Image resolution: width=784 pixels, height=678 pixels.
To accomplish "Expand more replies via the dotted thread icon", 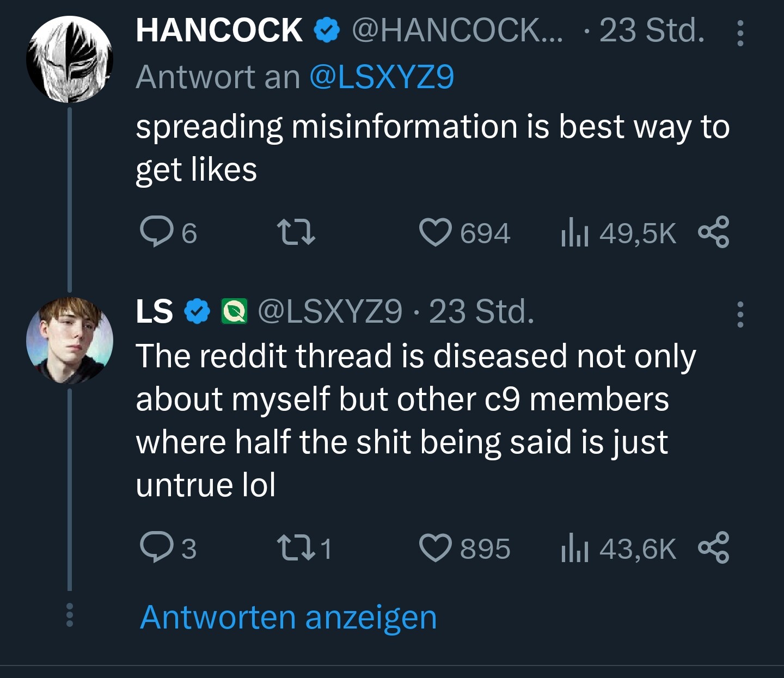I will 69,615.
